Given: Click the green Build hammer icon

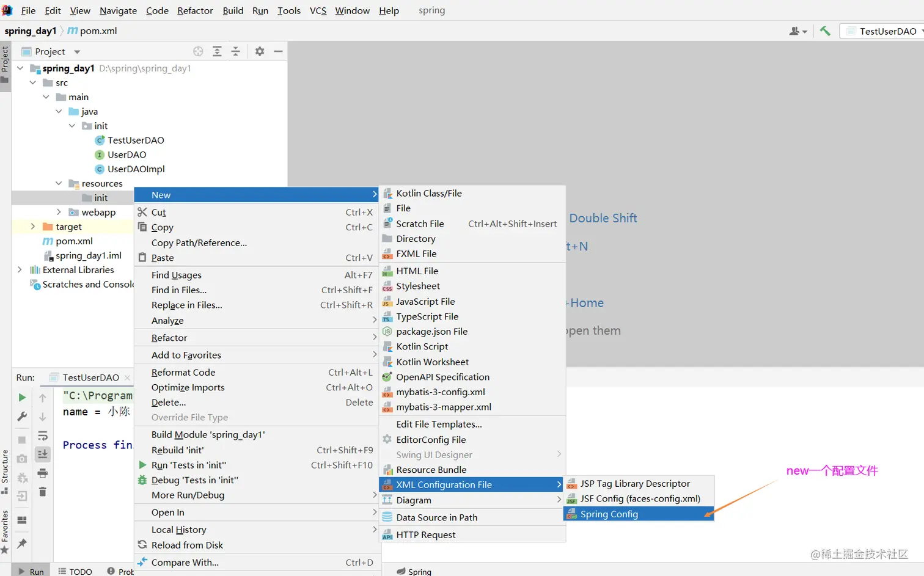Looking at the screenshot, I should pos(825,31).
